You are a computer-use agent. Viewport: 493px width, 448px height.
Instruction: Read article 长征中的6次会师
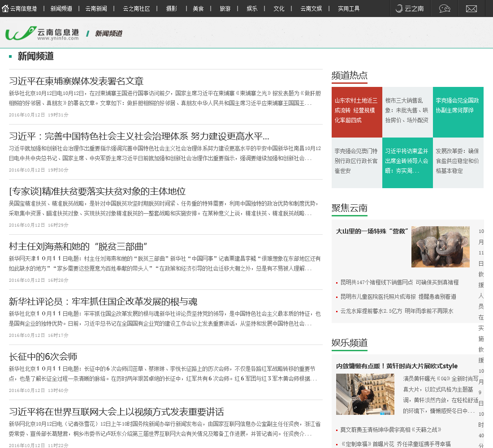point(43,357)
